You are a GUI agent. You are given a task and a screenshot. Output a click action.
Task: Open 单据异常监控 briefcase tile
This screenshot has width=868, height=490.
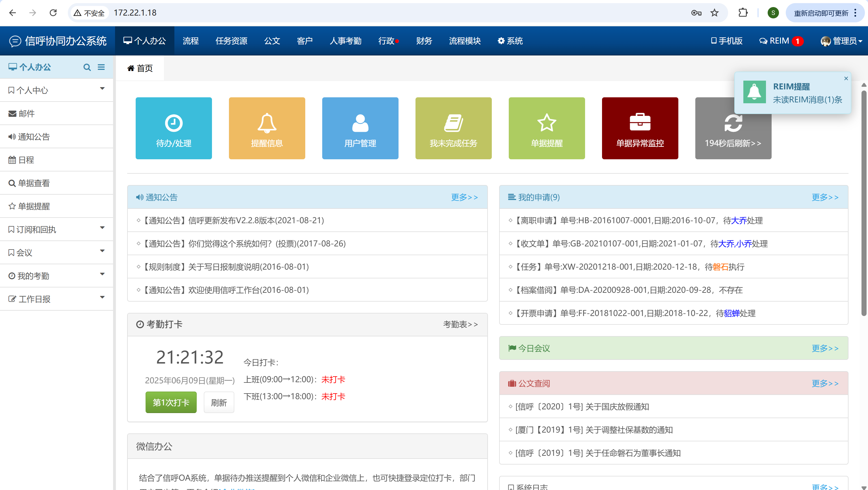click(640, 128)
